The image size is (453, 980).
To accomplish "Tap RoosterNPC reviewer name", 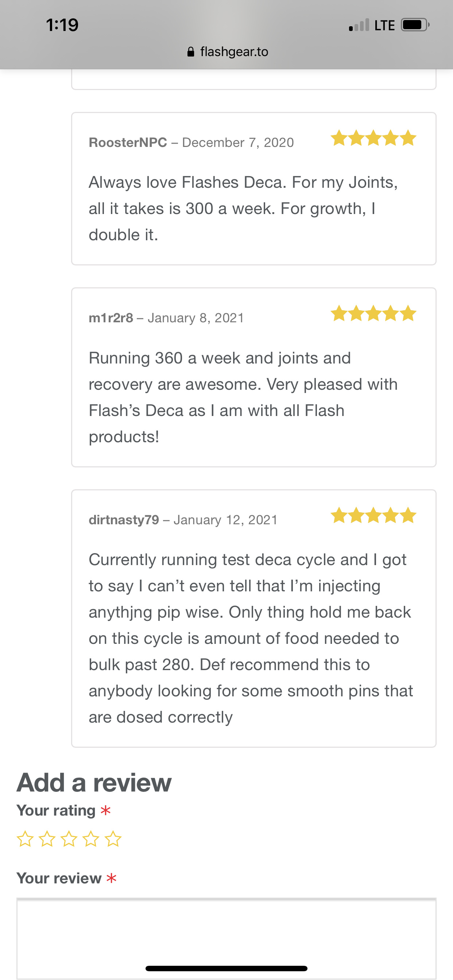I will [128, 142].
